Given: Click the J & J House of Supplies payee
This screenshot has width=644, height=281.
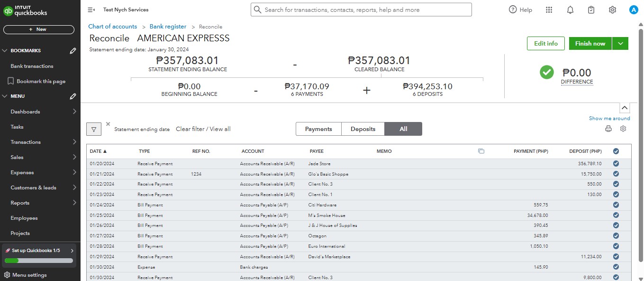Looking at the screenshot, I should coord(333,225).
